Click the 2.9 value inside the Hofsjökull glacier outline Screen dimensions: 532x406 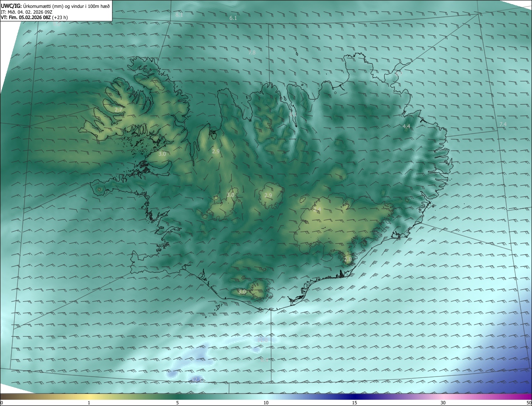coord(268,195)
